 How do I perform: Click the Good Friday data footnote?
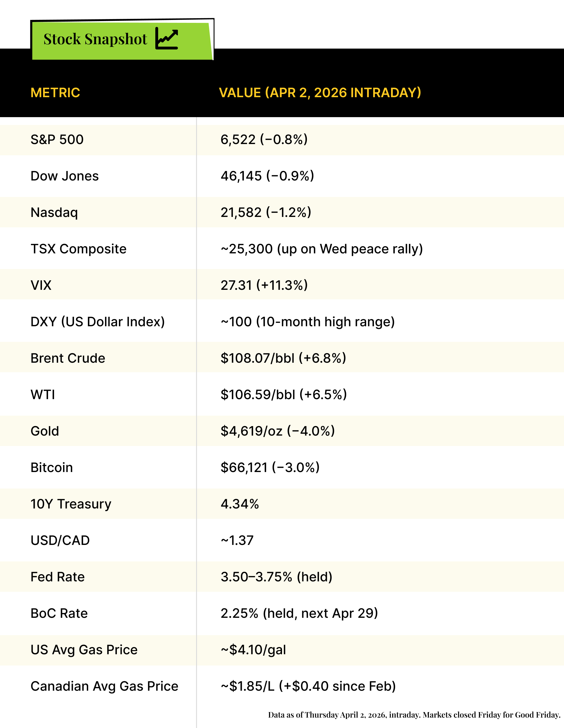[x=414, y=715]
